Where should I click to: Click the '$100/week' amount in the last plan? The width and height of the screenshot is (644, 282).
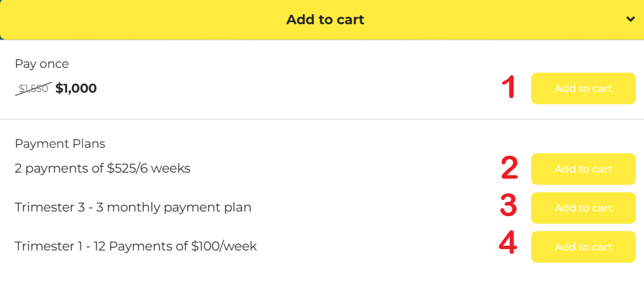coord(225,246)
